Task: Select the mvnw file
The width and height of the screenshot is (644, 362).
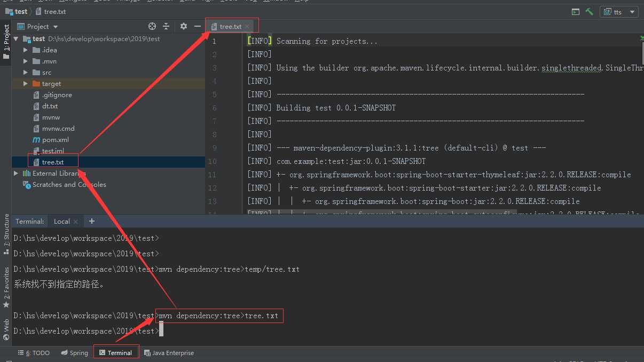Action: coord(51,117)
